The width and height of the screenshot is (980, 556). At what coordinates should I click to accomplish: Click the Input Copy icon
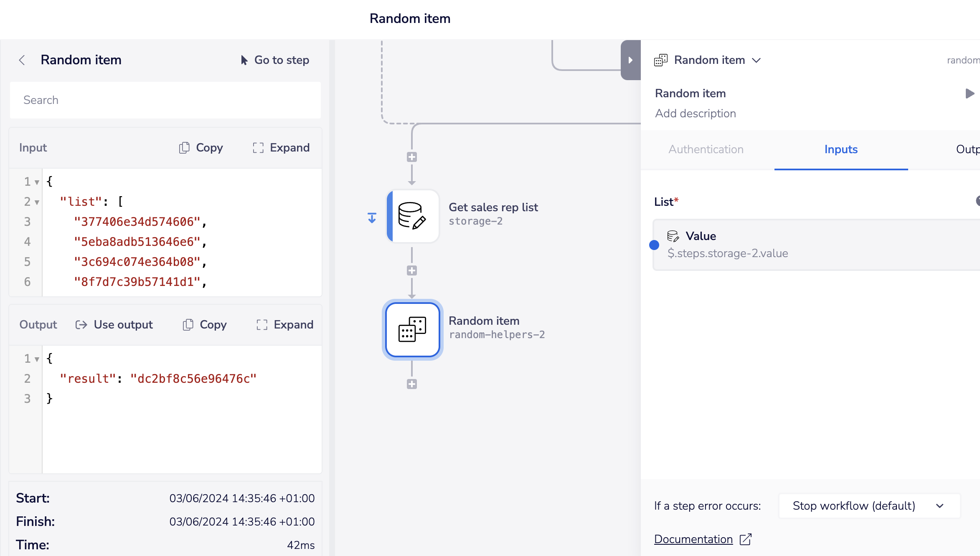tap(184, 148)
